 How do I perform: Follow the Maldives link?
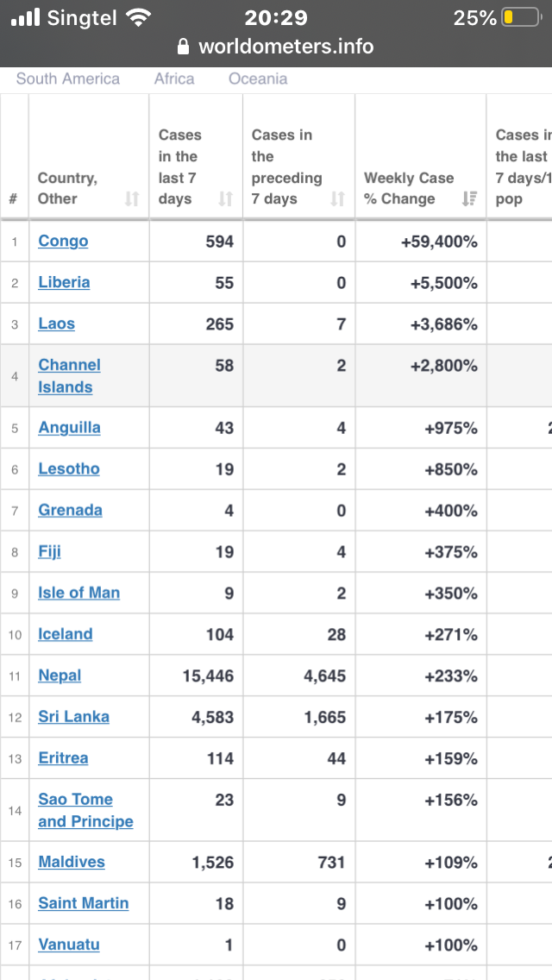coord(72,862)
